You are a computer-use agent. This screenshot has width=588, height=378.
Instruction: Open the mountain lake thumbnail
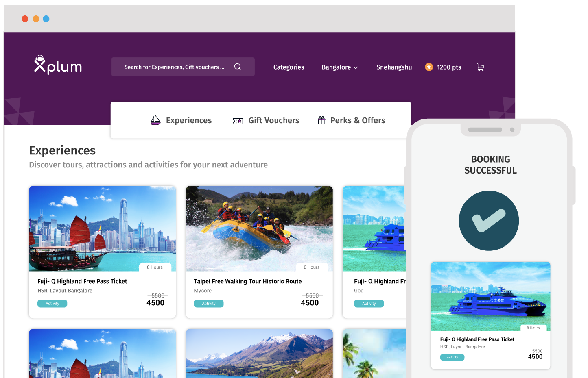pos(259,353)
